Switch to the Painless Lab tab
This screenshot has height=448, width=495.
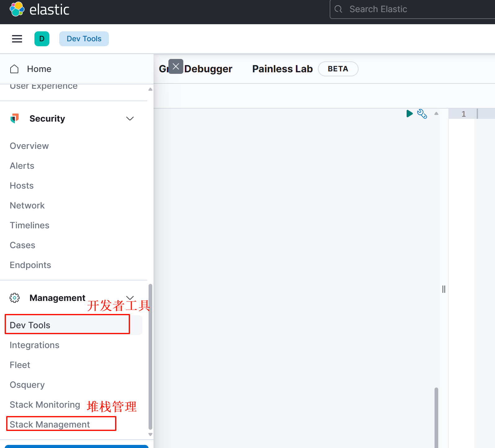(283, 69)
